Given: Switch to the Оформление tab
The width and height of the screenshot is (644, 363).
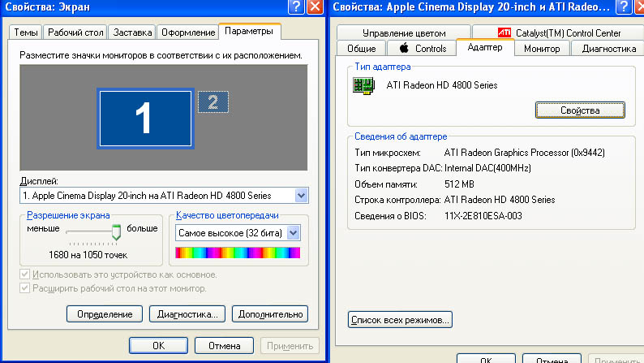Looking at the screenshot, I should [188, 32].
